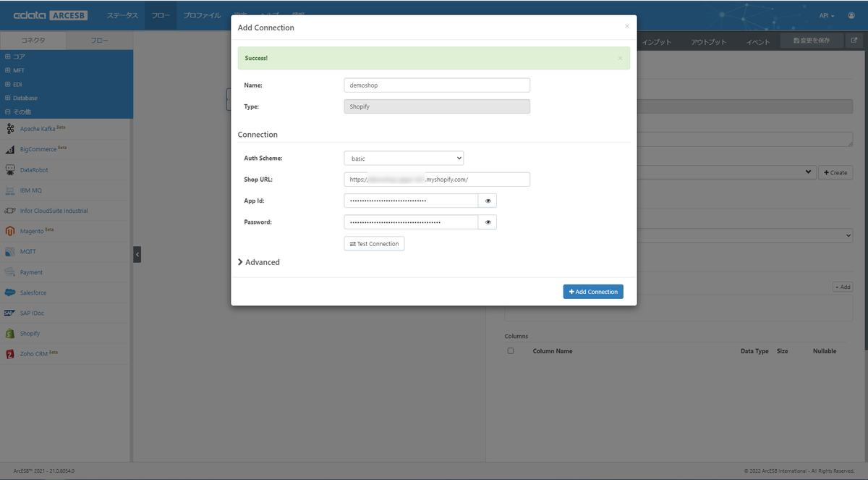Viewport: 868px width, 480px height.
Task: Dismiss the Success alert banner
Action: coord(620,58)
